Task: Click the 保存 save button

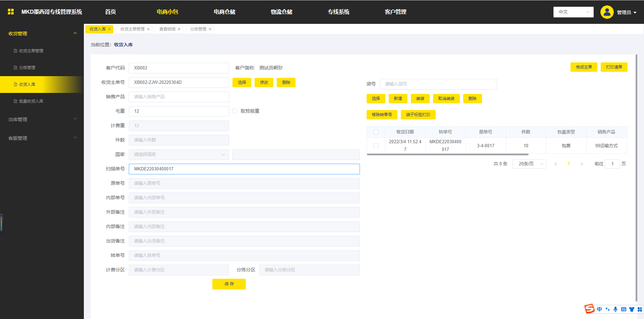Action: click(x=229, y=284)
